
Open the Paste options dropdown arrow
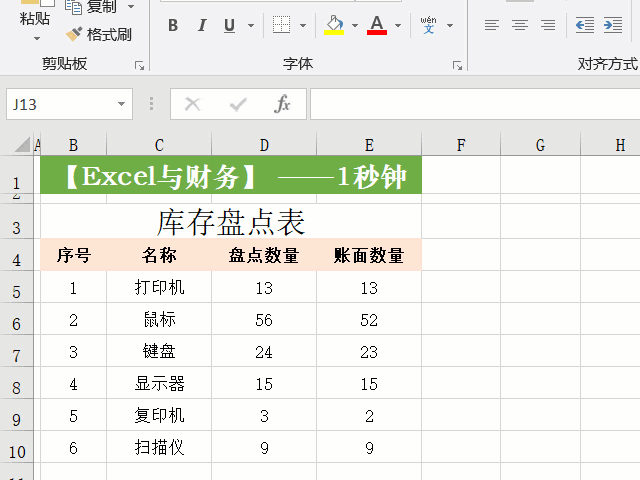(36, 38)
